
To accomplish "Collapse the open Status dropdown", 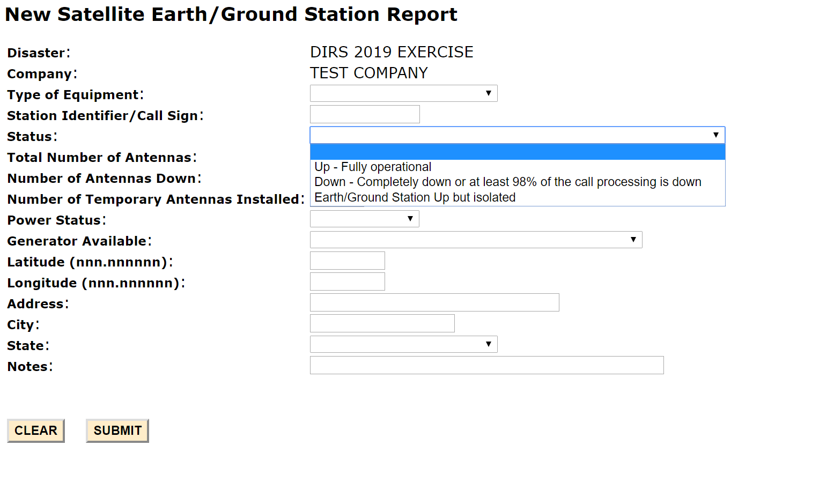I will (x=517, y=135).
